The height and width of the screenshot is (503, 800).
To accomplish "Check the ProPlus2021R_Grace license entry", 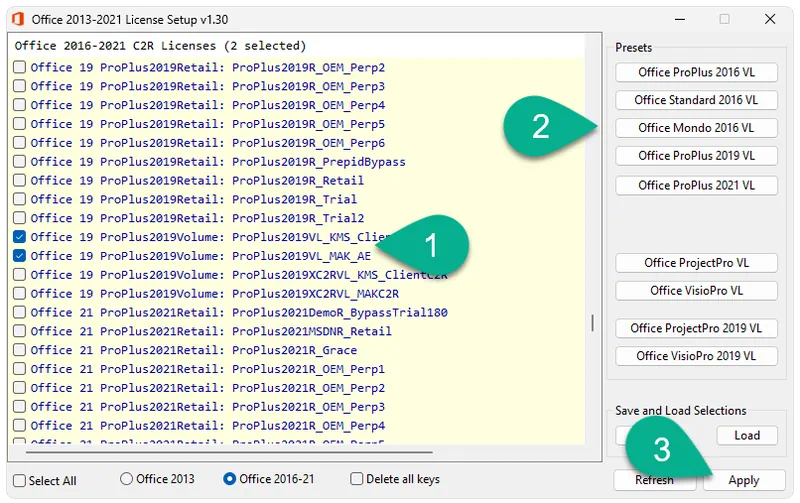I will pos(20,350).
